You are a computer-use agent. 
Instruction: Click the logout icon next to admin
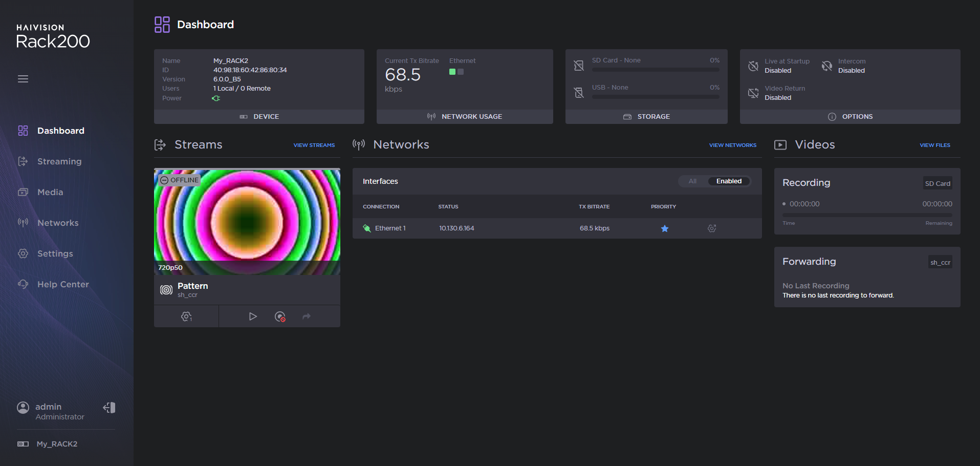point(109,408)
